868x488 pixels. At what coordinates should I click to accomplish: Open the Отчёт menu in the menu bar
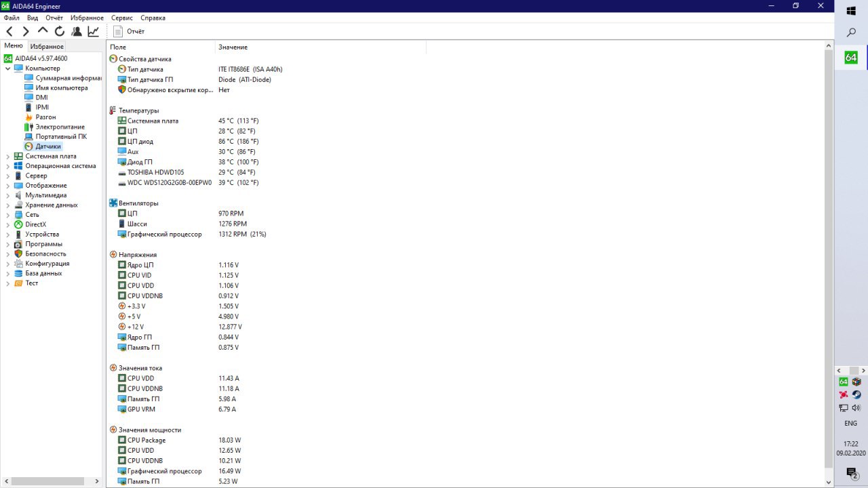point(54,18)
